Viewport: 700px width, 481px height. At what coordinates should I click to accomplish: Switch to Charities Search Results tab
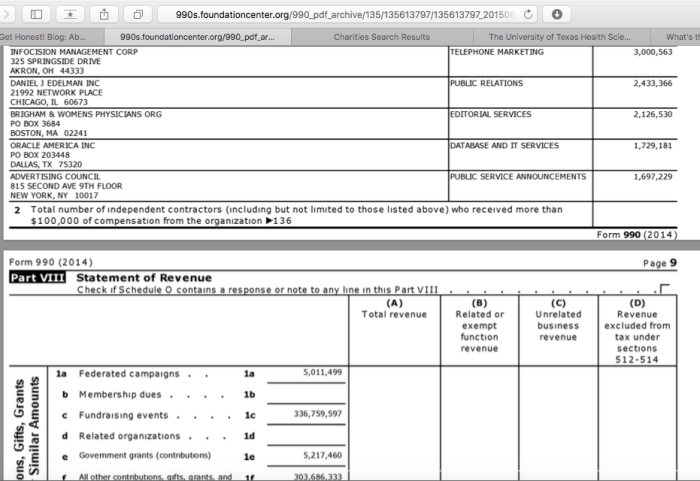pos(381,37)
